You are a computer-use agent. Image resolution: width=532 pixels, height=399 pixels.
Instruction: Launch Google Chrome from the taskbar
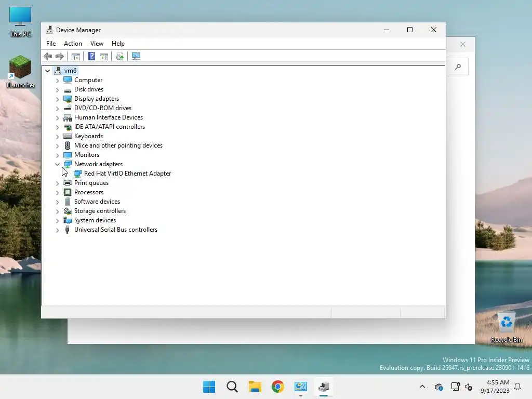point(277,387)
